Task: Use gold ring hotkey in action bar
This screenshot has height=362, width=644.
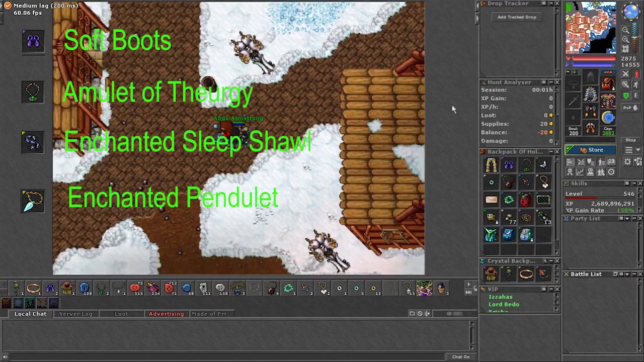Action: click(33, 289)
